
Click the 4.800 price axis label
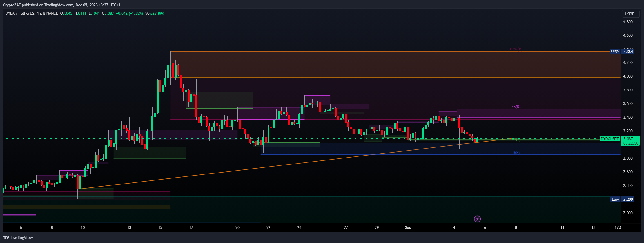point(628,22)
